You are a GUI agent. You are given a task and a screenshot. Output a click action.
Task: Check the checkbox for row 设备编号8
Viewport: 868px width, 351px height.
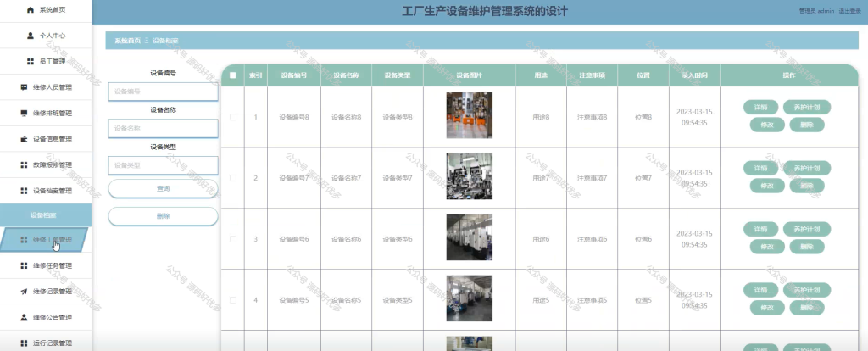(x=232, y=117)
